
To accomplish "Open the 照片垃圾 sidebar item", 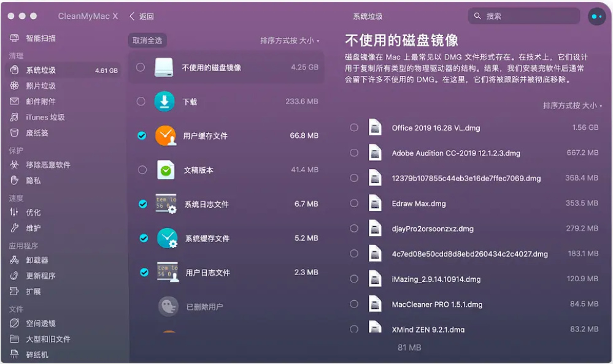I will click(64, 86).
